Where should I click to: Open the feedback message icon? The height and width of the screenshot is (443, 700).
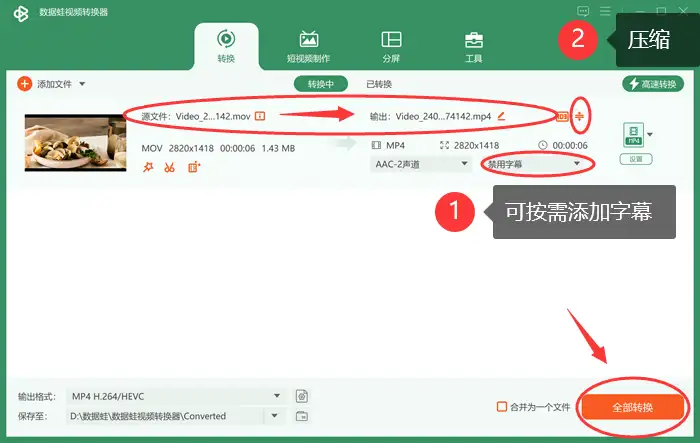tap(583, 11)
